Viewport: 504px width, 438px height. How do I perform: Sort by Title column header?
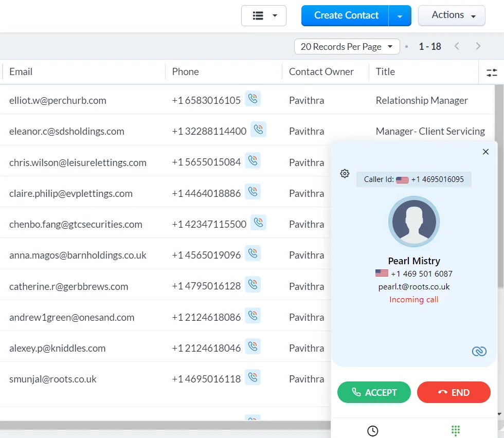click(x=385, y=71)
